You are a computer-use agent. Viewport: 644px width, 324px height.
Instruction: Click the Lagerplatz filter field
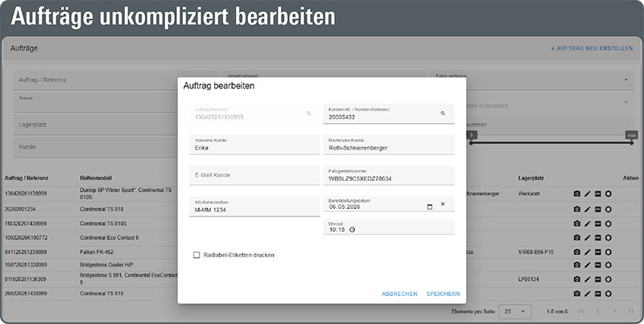(95, 125)
